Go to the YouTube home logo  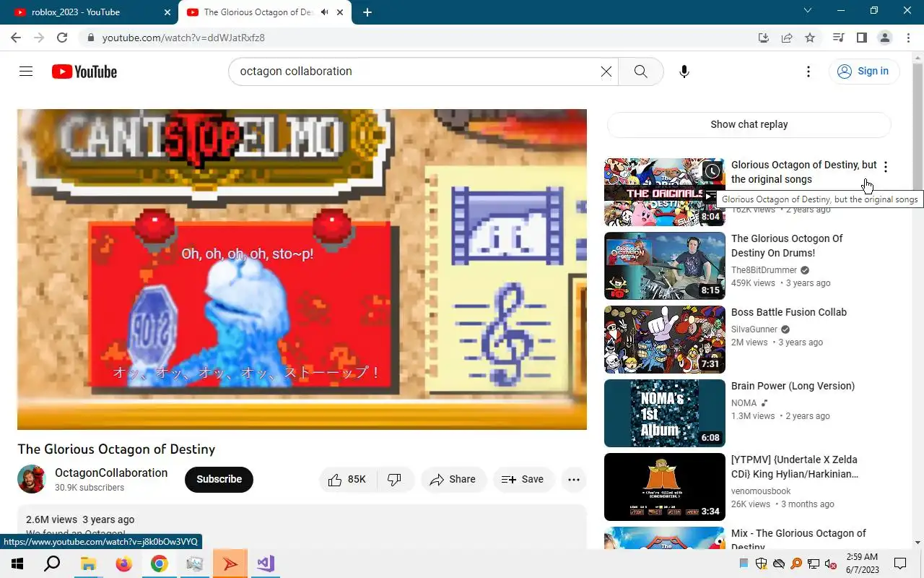click(x=84, y=72)
